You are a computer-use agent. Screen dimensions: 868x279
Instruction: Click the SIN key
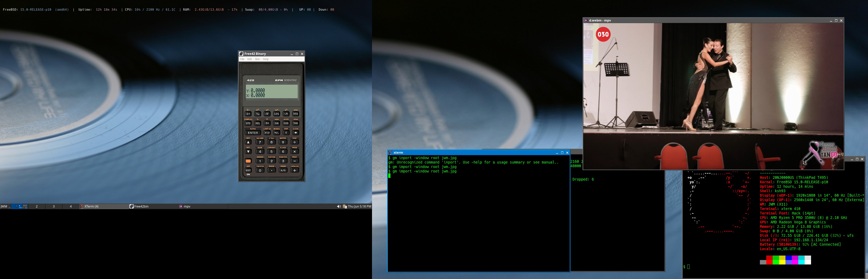(x=277, y=123)
